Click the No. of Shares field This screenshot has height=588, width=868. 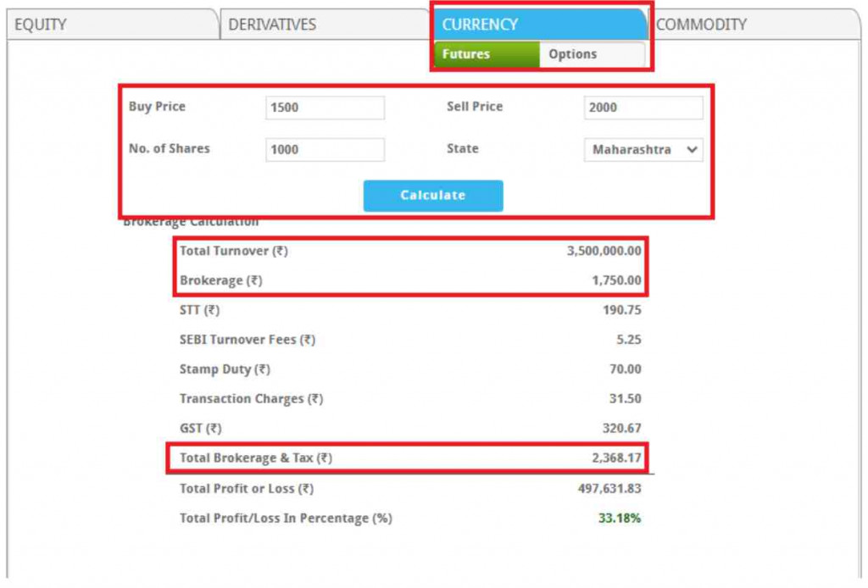325,149
